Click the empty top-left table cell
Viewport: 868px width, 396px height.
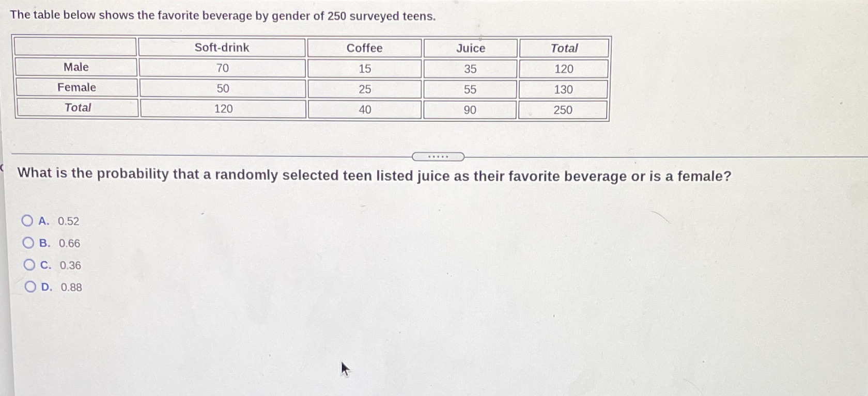[76, 47]
